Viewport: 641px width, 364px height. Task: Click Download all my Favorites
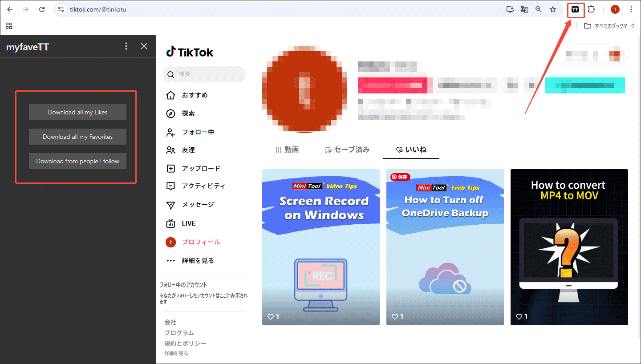(78, 137)
